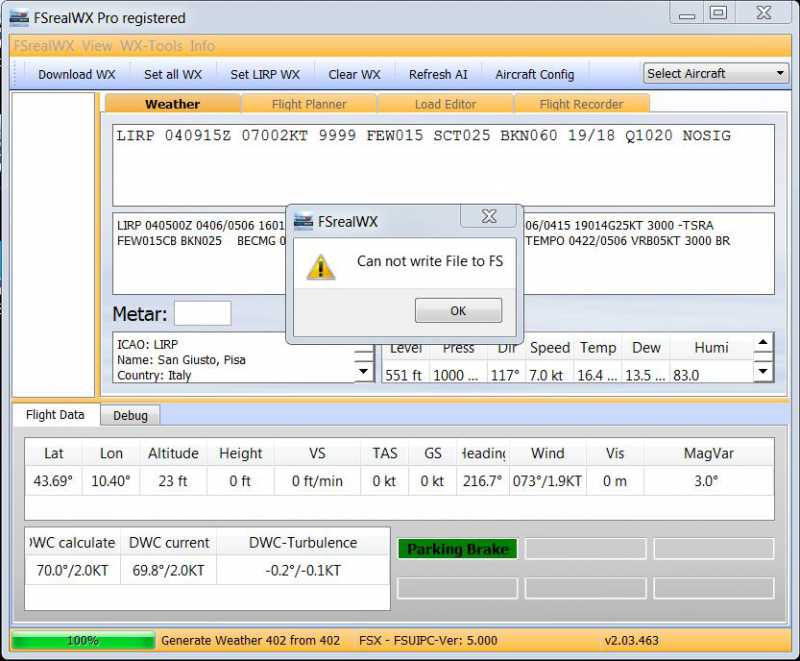Click the MagVar column header
Image resolution: width=800 pixels, height=661 pixels.
[x=709, y=453]
